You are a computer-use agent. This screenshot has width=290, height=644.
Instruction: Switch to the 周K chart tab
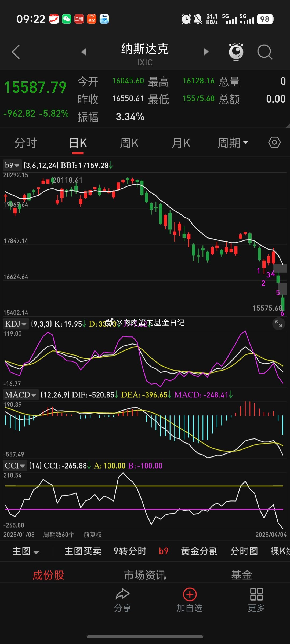[x=129, y=143]
